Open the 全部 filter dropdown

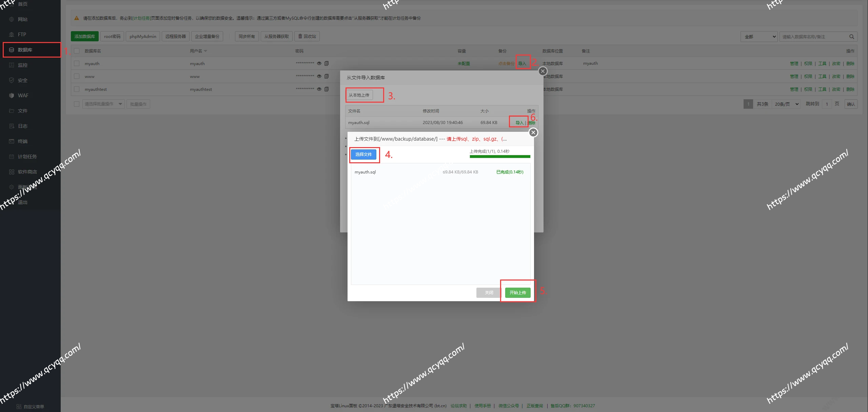759,37
